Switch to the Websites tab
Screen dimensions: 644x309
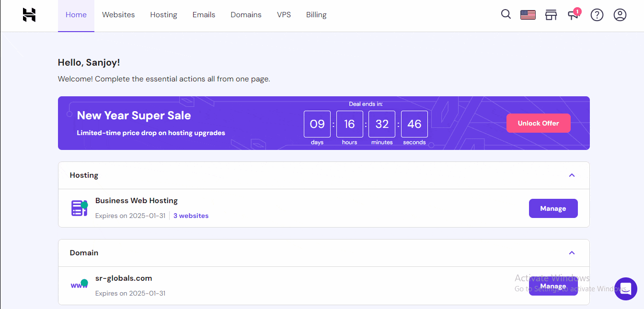pos(118,14)
